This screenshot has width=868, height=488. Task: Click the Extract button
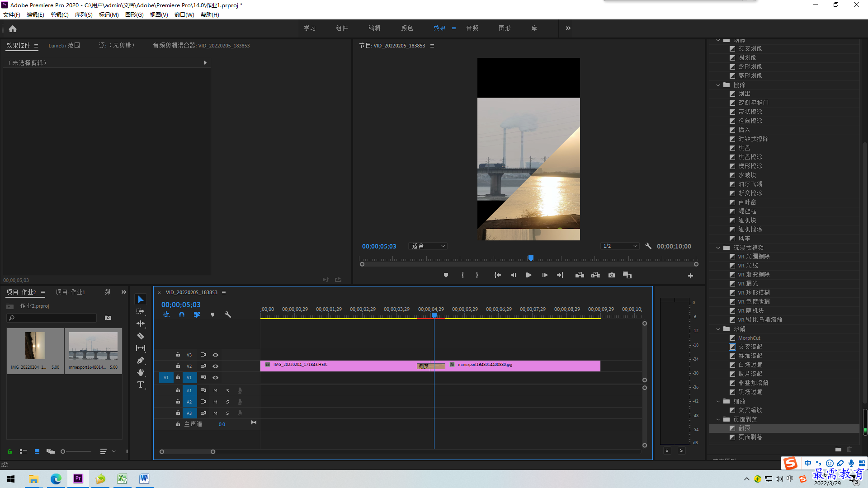click(x=595, y=275)
